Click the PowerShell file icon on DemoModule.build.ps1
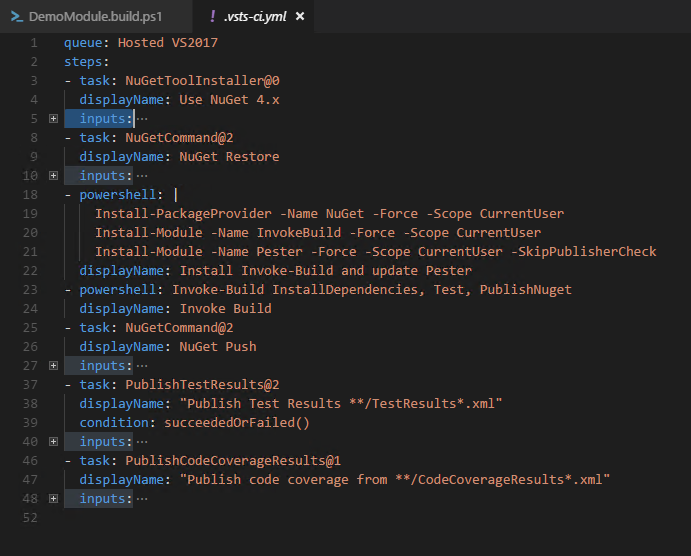Screen dimensions: 691x556 point(17,17)
